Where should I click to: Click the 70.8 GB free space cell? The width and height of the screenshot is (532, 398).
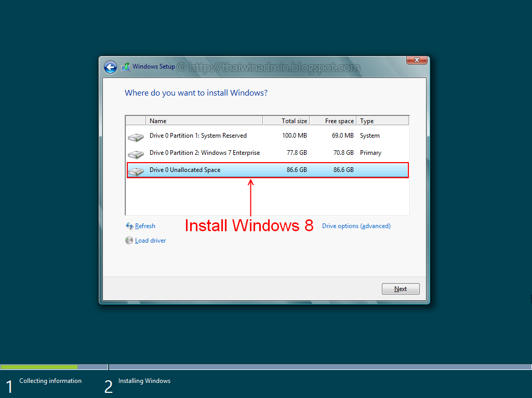coord(343,153)
